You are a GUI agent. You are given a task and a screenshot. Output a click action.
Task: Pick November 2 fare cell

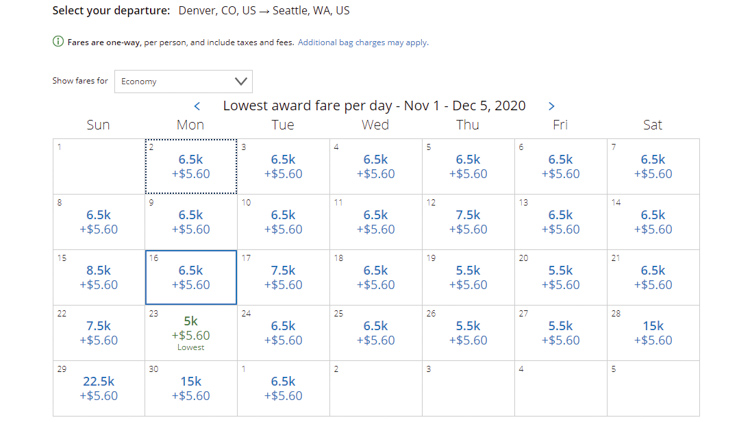(191, 166)
